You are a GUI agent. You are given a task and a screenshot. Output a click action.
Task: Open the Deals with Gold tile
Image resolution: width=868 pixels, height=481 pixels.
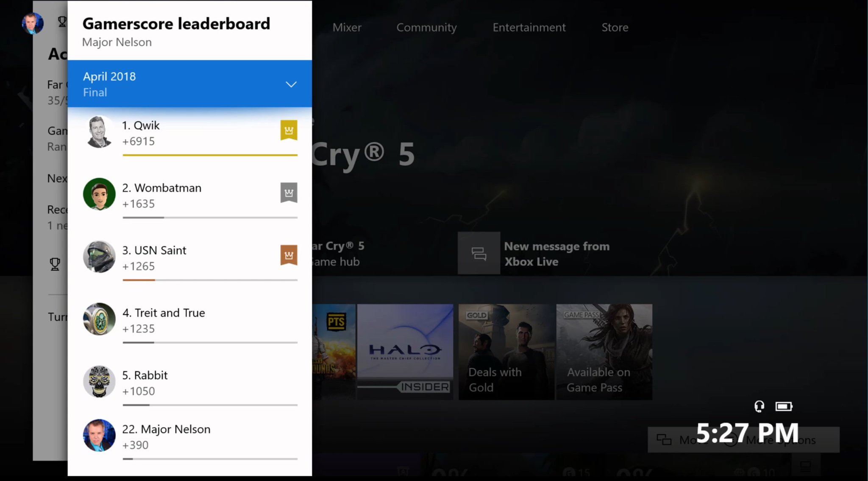[506, 352]
